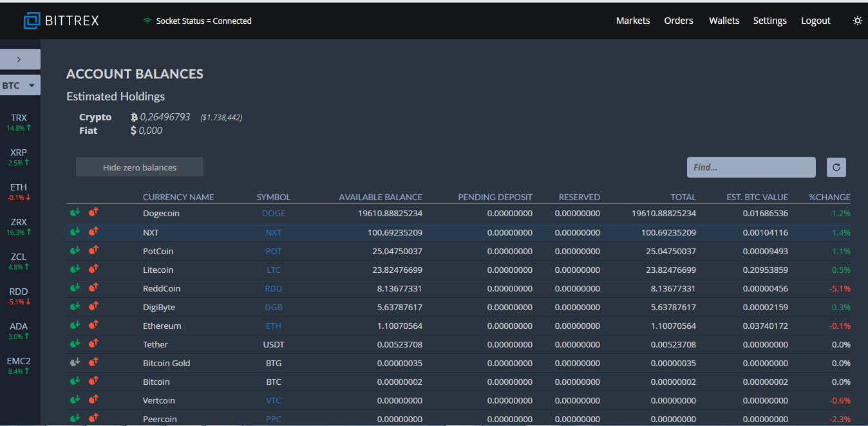Screen dimensions: 868x426
Task: Sort by the Est. BTC Value header
Action: coord(757,197)
